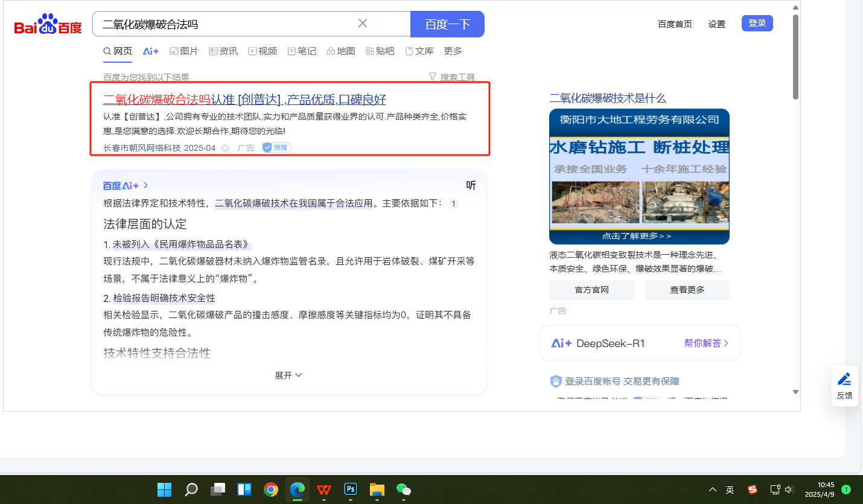Open the Baidu AI+ search tab icon
This screenshot has height=504, width=863.
(151, 51)
